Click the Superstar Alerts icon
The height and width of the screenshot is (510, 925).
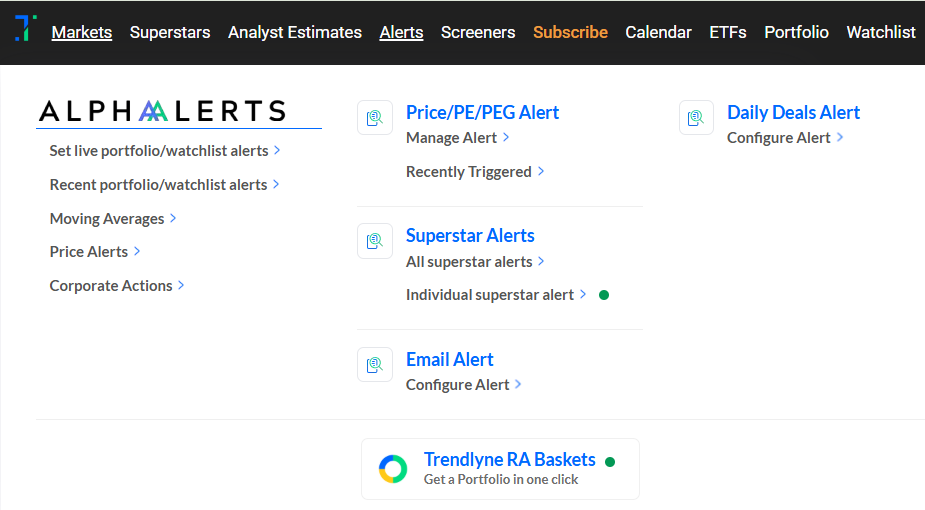(x=375, y=241)
